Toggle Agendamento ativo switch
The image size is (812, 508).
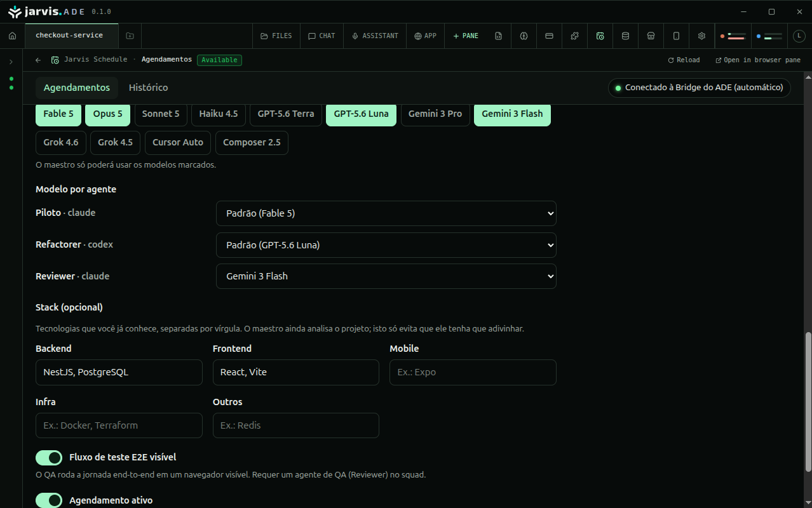[49, 500]
